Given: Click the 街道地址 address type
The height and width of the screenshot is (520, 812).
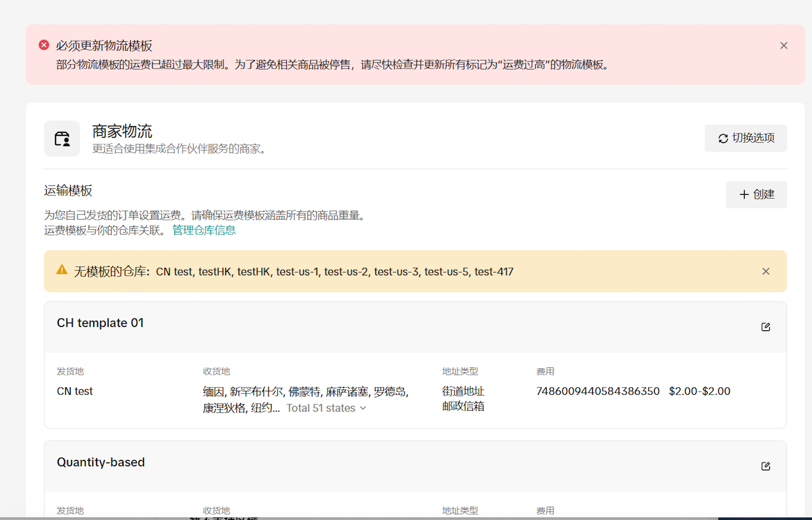Looking at the screenshot, I should (463, 391).
